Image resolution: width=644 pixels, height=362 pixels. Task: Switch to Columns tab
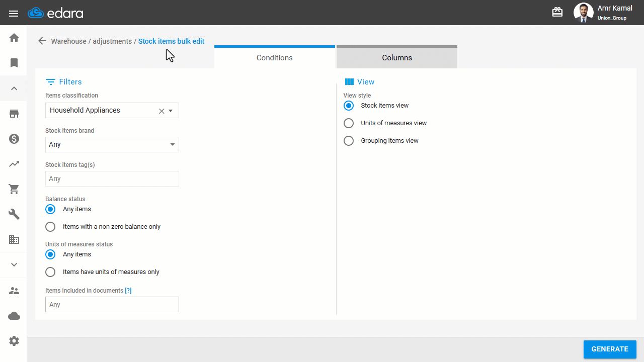[x=397, y=57]
